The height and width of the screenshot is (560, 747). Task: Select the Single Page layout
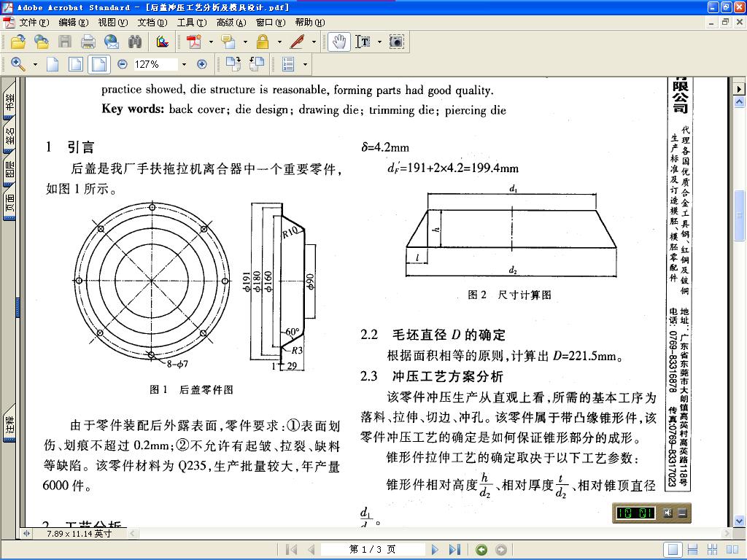point(673,550)
